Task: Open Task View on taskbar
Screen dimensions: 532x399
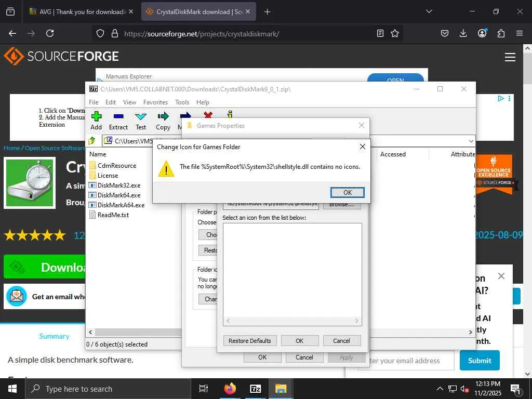Action: pyautogui.click(x=204, y=389)
